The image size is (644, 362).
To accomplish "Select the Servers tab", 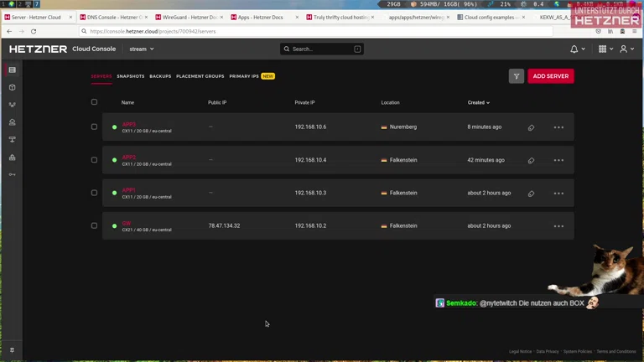I will coord(101,76).
